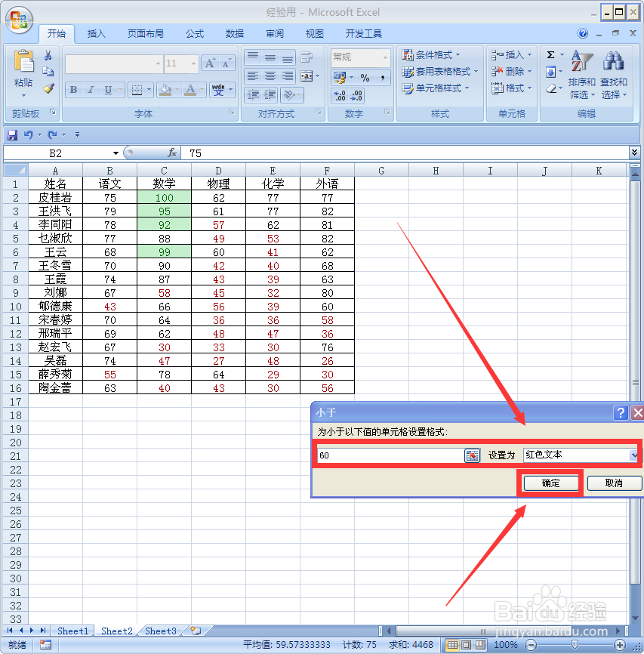
Task: Click the Format Painter brush icon
Action: click(48, 88)
